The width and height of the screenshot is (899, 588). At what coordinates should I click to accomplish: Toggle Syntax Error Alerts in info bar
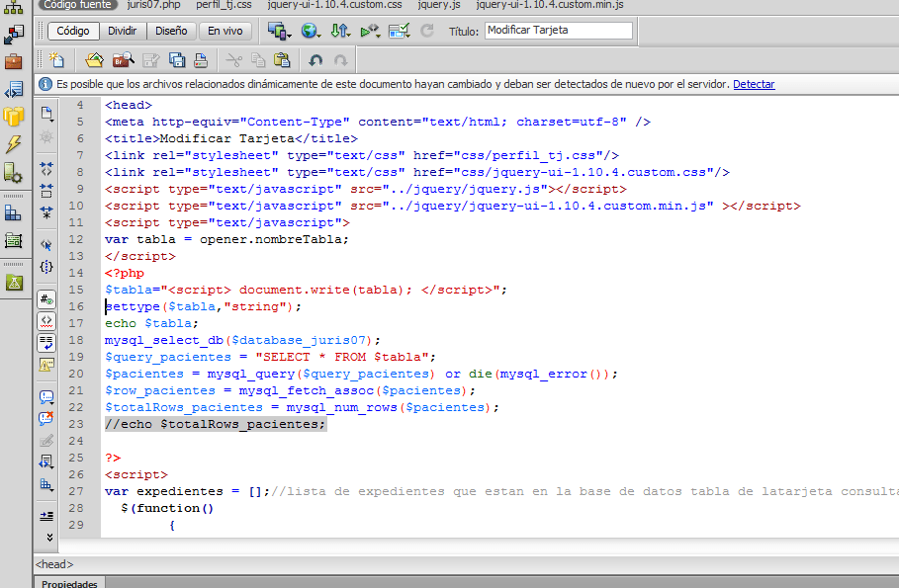click(x=46, y=365)
